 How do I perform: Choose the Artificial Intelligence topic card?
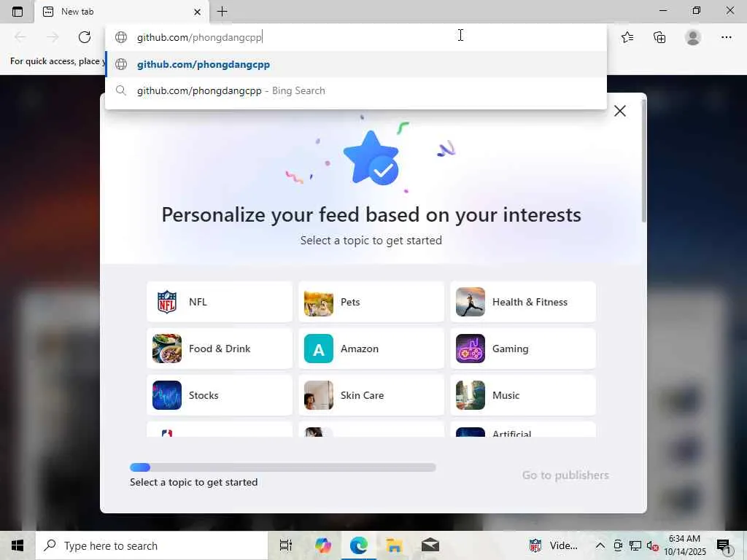point(522,430)
